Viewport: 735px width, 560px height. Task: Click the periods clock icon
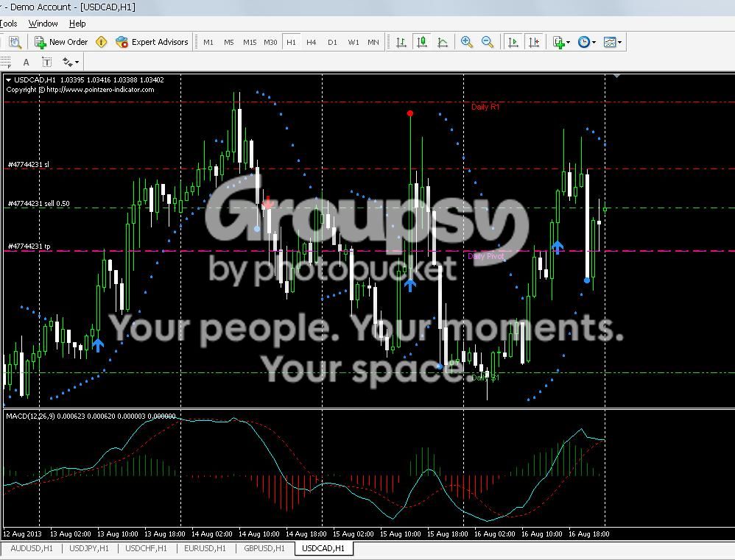[583, 42]
